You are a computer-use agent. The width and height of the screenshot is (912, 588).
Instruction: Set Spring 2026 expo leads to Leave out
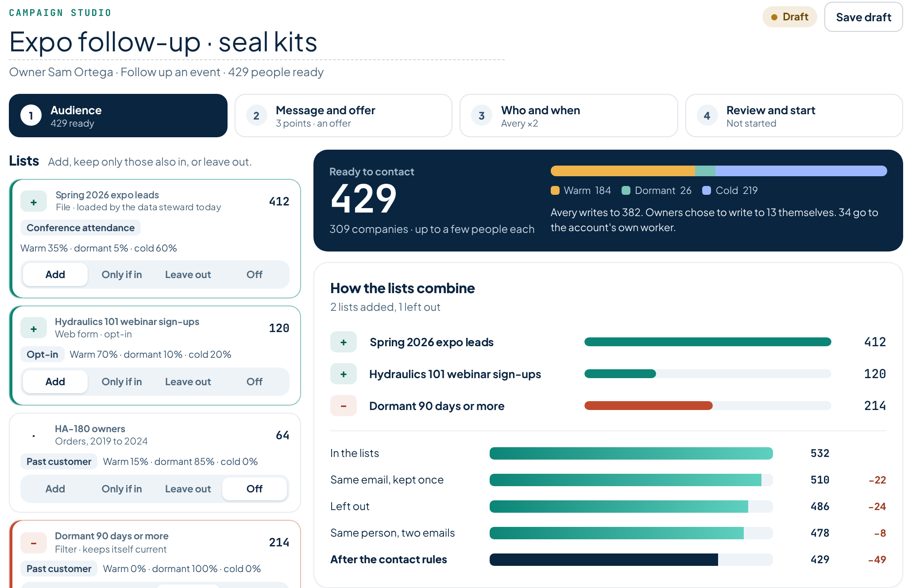pos(188,275)
